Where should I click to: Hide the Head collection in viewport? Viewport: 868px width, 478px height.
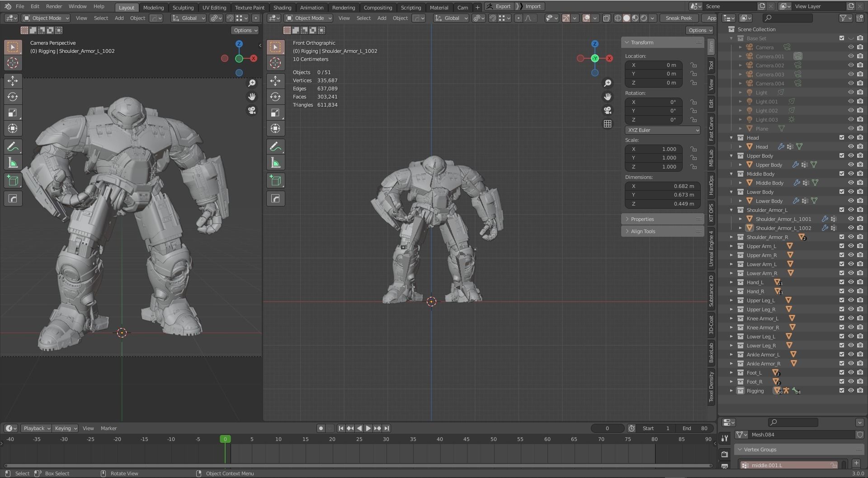[850, 138]
